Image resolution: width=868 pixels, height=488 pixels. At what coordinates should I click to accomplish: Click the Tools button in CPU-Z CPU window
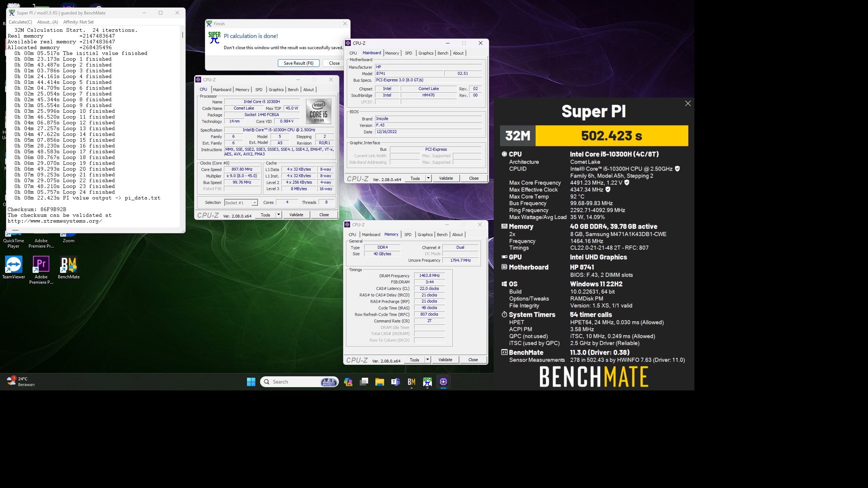265,215
